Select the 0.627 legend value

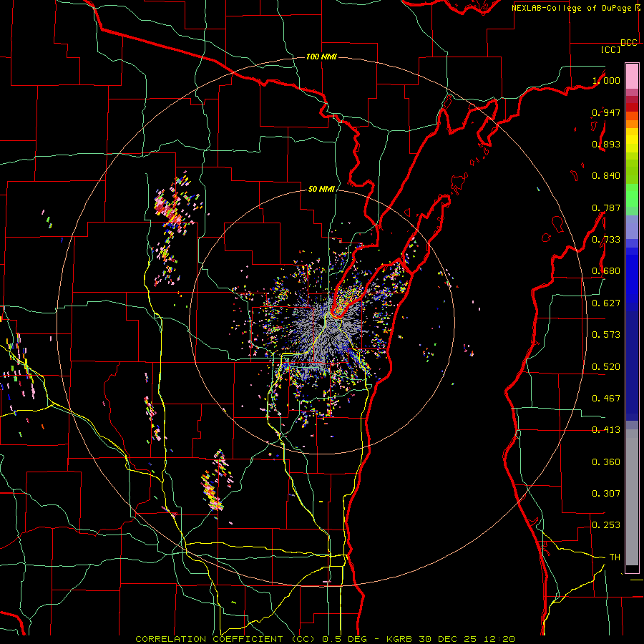click(x=606, y=303)
